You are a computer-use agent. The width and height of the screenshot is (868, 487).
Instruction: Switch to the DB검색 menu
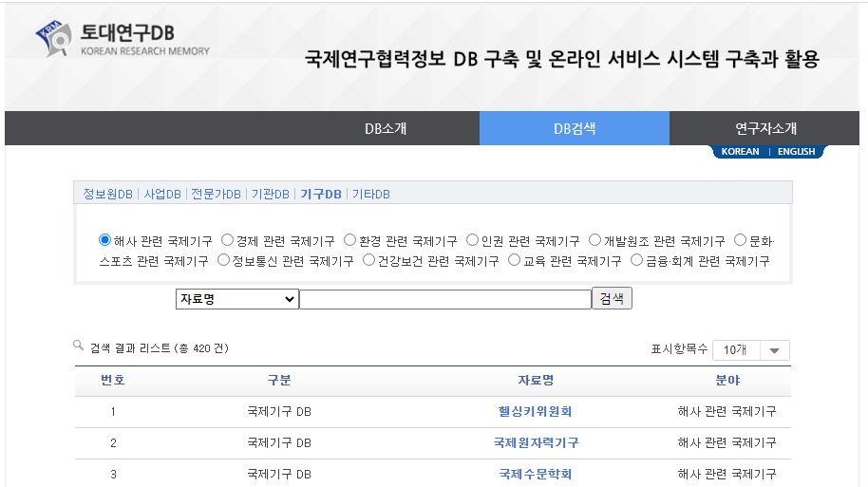click(575, 128)
